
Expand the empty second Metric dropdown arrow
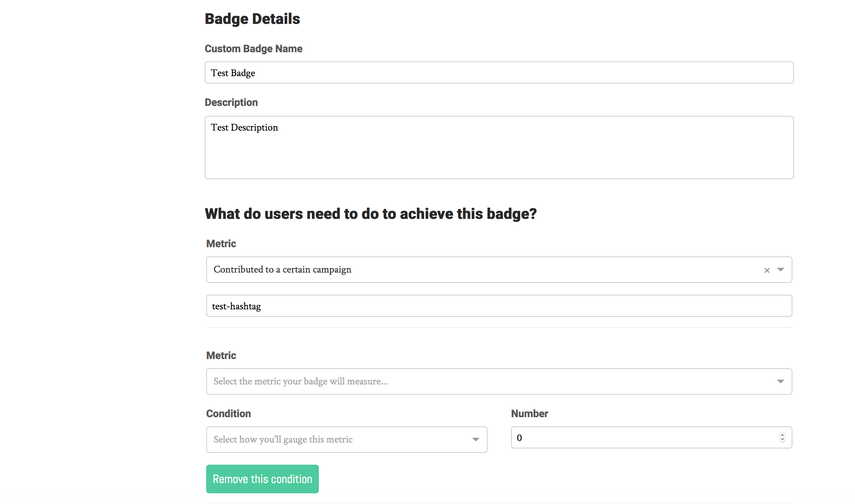tap(781, 381)
